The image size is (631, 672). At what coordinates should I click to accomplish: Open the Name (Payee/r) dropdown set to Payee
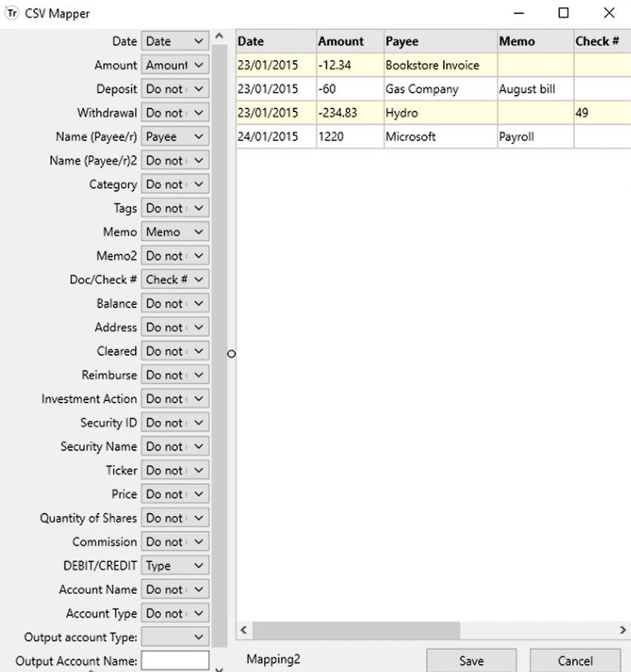point(174,137)
